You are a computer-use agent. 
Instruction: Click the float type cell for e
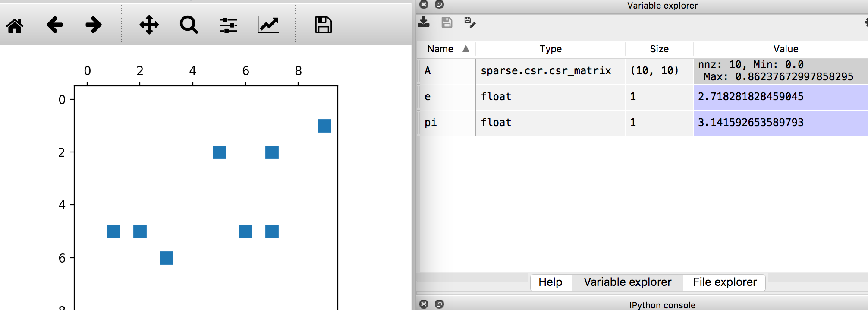coord(550,97)
